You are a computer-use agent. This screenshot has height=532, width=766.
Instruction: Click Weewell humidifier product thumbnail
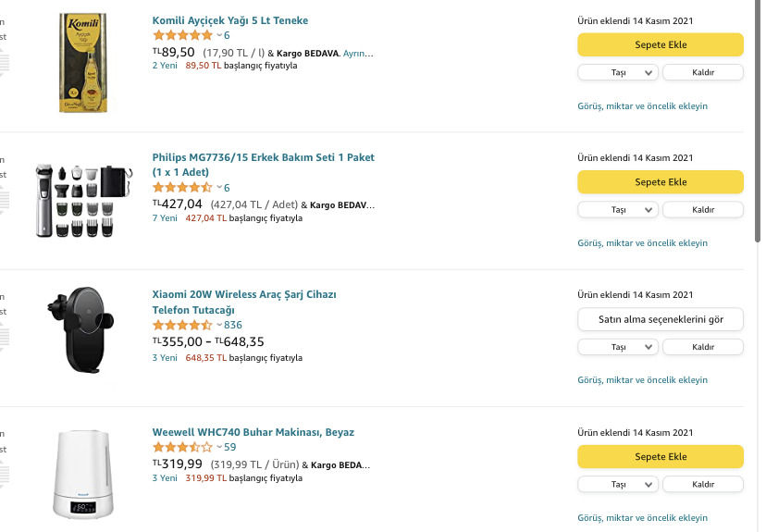tap(83, 475)
